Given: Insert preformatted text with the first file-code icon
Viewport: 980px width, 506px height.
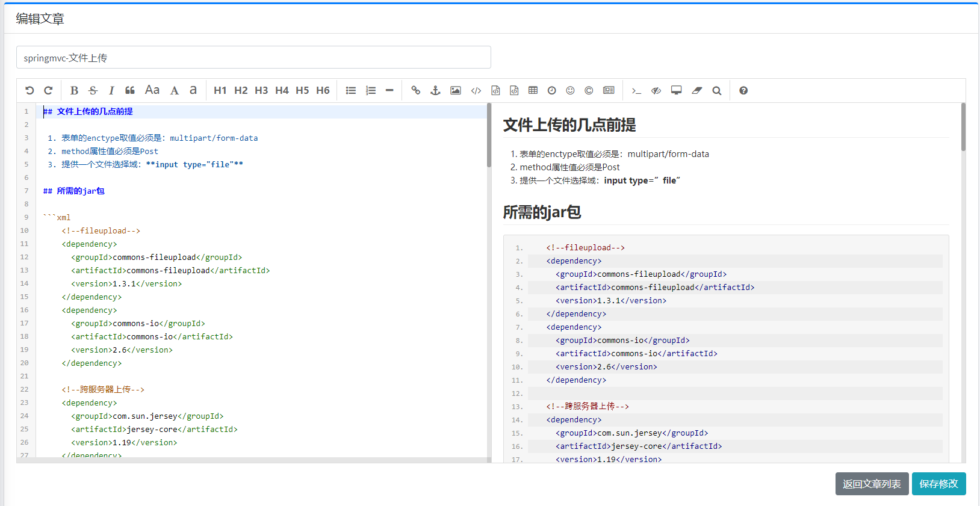Looking at the screenshot, I should pyautogui.click(x=495, y=90).
